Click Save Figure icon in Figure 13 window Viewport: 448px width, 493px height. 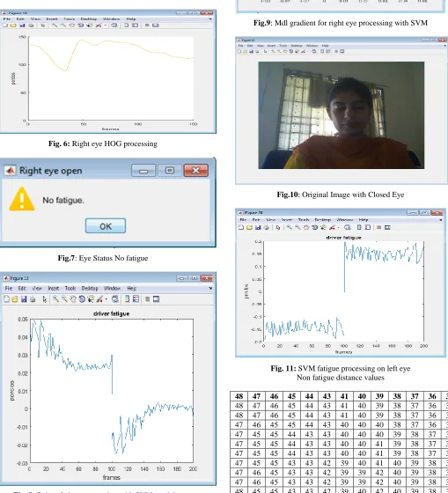click(x=24, y=299)
